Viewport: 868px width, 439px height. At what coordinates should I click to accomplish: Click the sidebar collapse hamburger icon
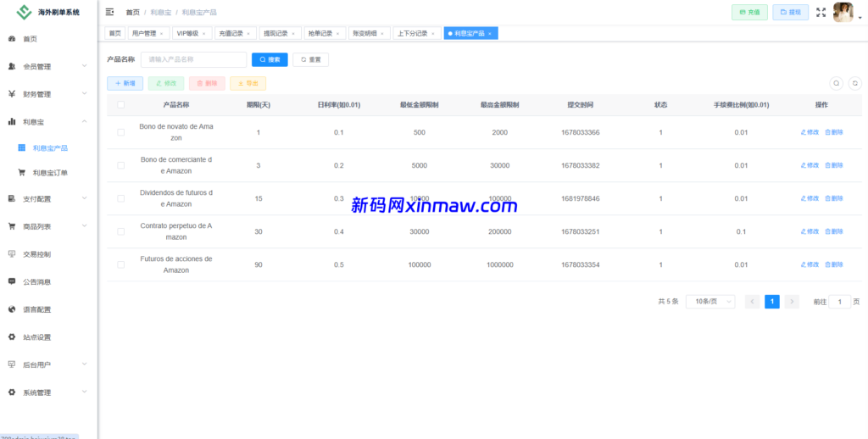click(109, 12)
